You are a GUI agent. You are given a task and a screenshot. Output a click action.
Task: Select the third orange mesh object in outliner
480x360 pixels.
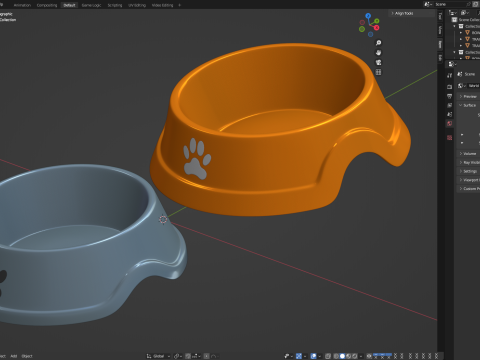(x=467, y=45)
